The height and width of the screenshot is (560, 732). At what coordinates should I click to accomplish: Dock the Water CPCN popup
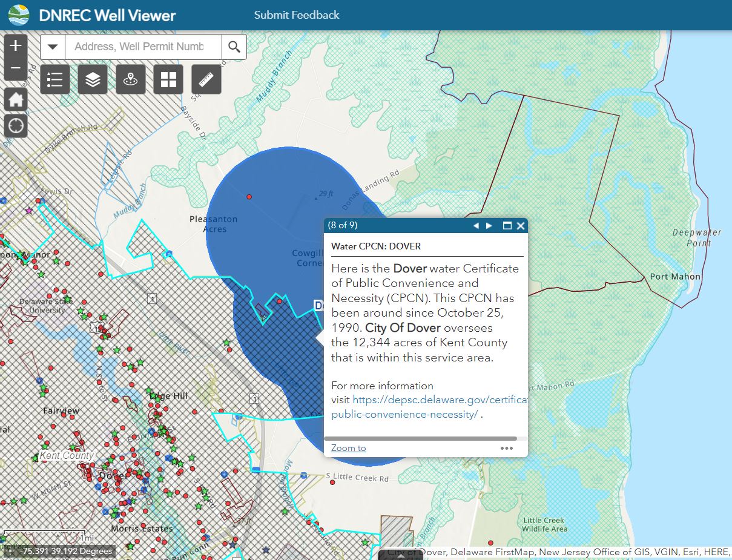coord(506,225)
